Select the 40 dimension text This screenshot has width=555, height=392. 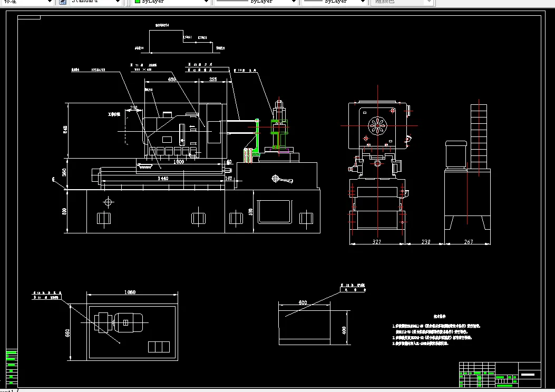click(x=229, y=162)
